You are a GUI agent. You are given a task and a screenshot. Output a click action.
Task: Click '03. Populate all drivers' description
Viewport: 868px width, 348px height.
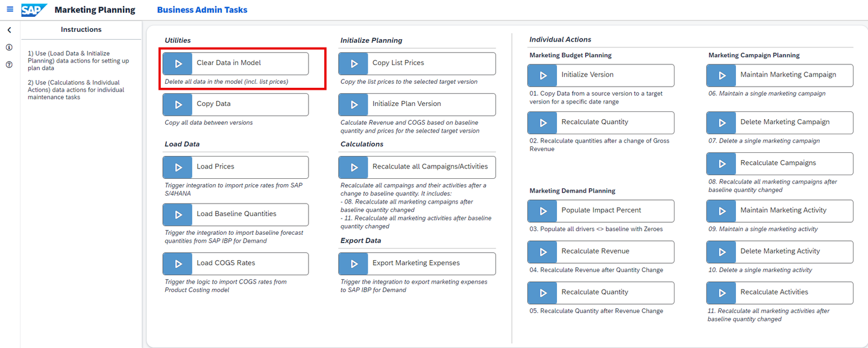(596, 229)
